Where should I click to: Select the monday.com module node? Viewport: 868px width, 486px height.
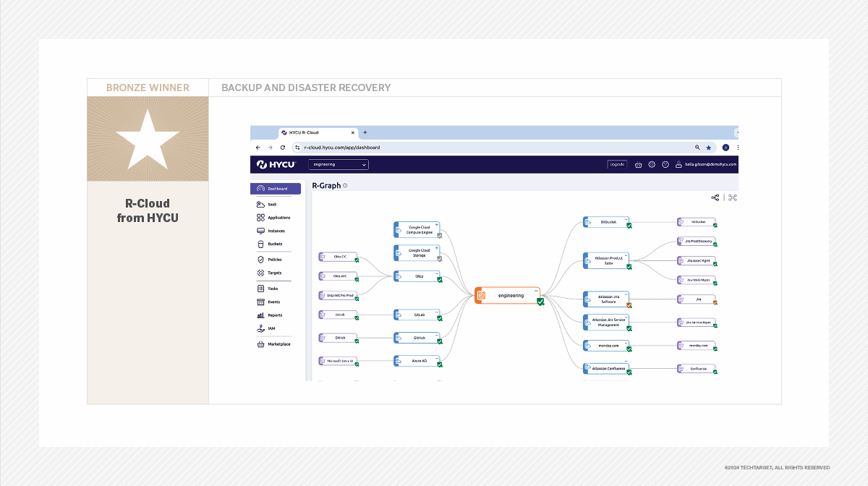pyautogui.click(x=606, y=346)
